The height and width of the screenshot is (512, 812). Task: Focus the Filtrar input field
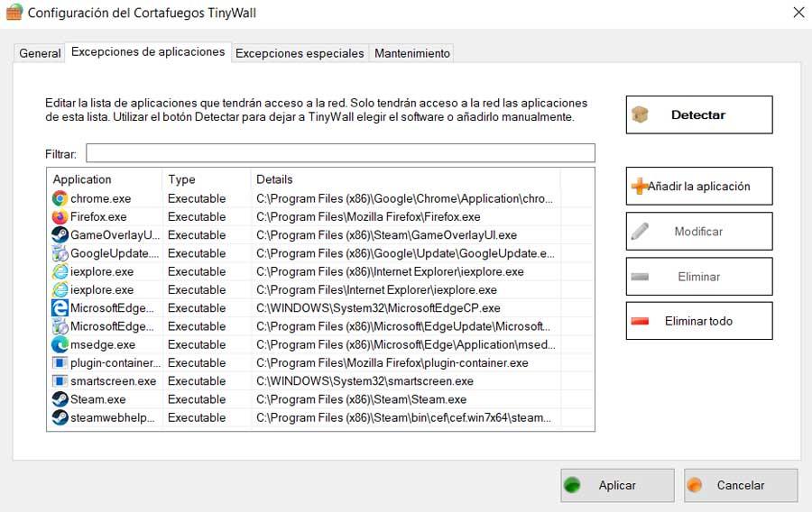(340, 153)
